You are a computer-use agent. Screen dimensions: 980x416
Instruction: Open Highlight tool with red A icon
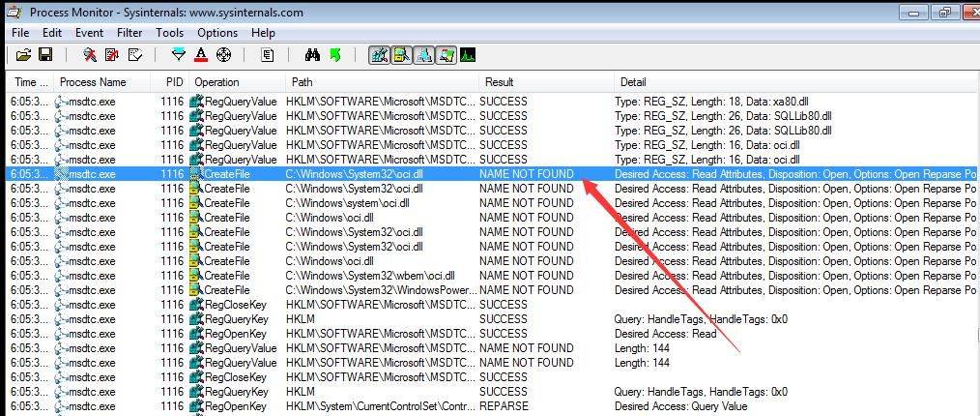[201, 55]
